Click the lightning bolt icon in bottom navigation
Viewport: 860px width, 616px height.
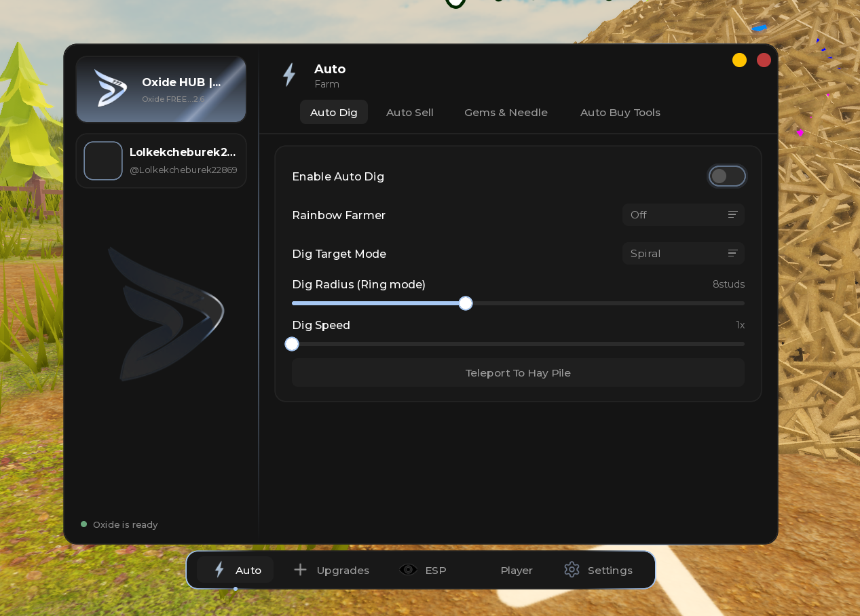219,570
